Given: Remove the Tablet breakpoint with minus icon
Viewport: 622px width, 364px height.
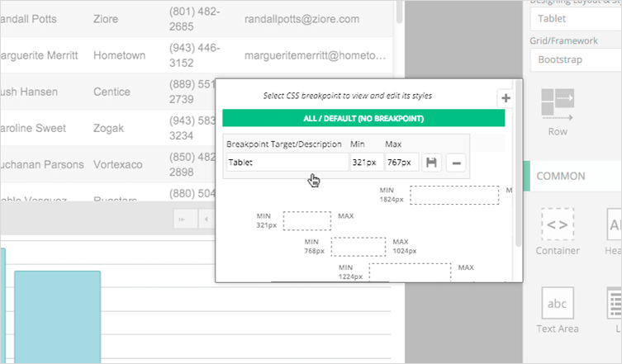Looking at the screenshot, I should coord(456,163).
